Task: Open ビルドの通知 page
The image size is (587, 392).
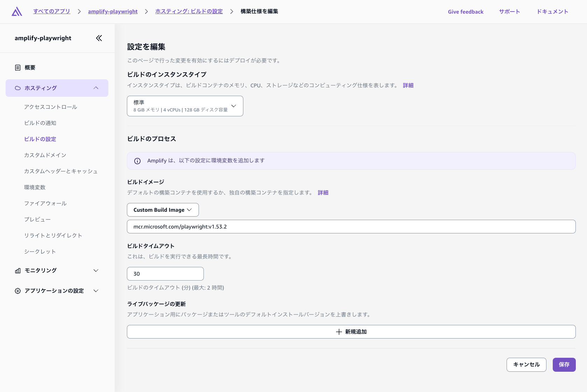Action: pos(40,123)
